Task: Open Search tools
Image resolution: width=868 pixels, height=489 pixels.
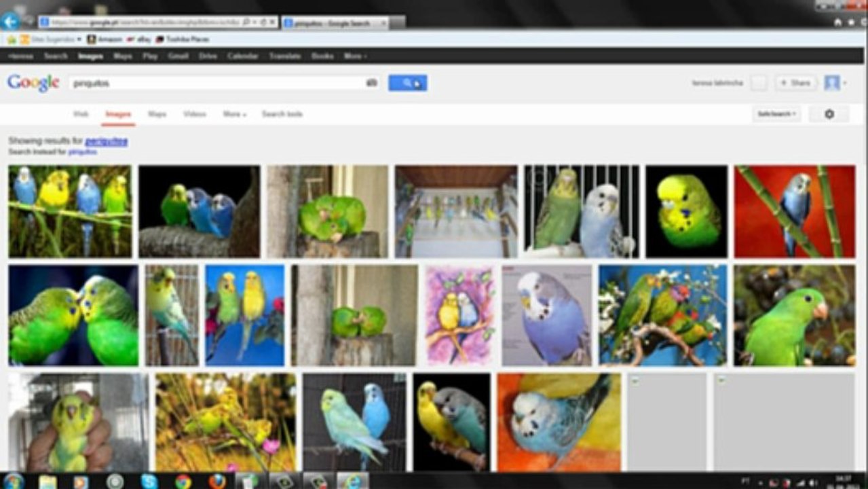Action: click(282, 114)
